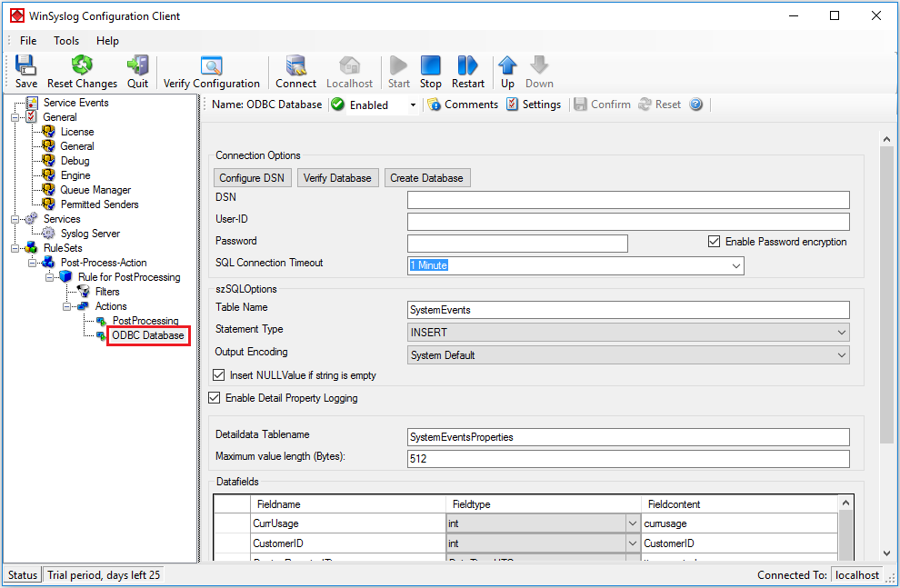Collapse Rule for PostProcessing node
The width and height of the screenshot is (900, 588).
pyautogui.click(x=49, y=277)
